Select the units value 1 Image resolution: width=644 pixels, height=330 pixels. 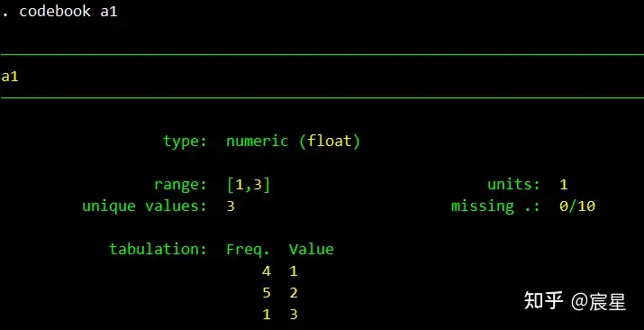[564, 185]
